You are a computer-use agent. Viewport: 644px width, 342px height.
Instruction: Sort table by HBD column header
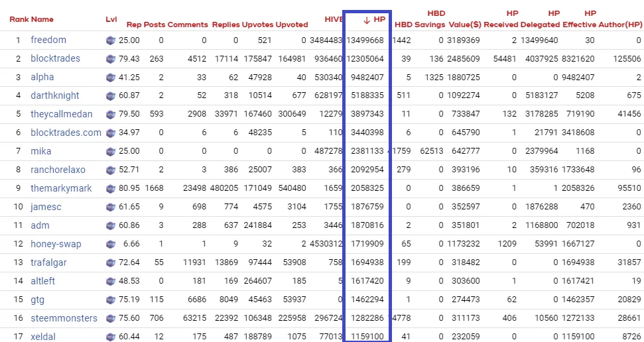pyautogui.click(x=403, y=25)
